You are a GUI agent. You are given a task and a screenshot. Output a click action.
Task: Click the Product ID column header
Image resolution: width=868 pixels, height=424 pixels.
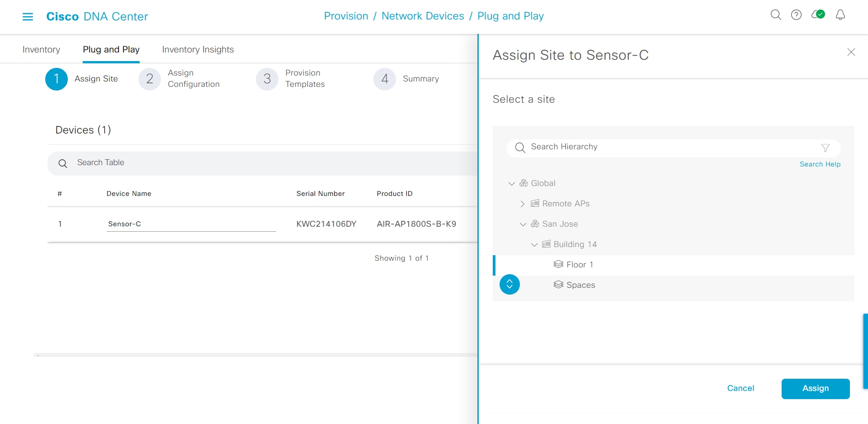[395, 194]
